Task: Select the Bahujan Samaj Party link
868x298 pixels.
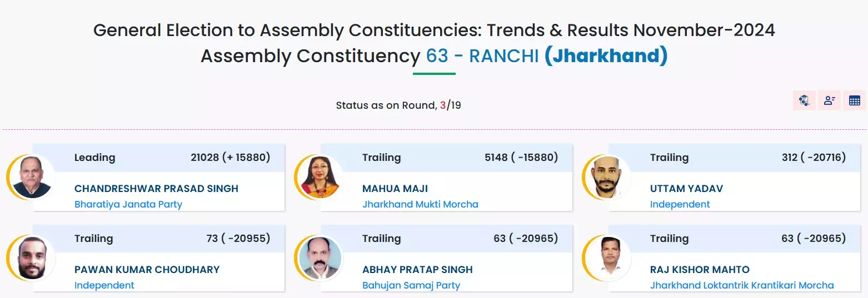Action: tap(411, 285)
